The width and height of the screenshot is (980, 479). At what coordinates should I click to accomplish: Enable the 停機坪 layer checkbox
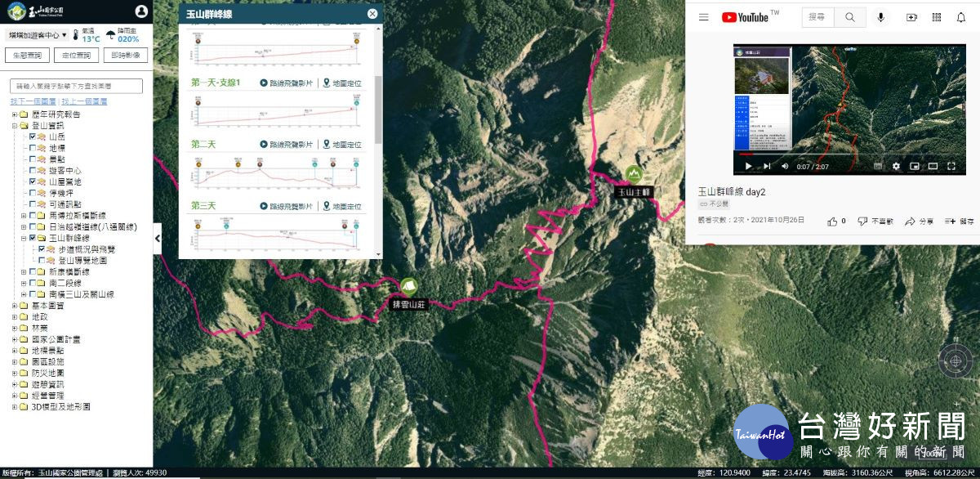[x=33, y=194]
